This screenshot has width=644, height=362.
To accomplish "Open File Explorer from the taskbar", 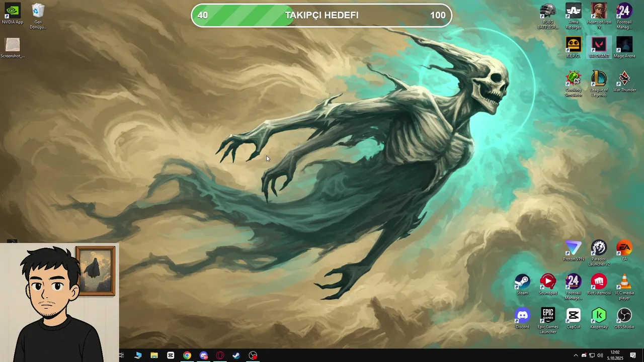I will point(154,355).
